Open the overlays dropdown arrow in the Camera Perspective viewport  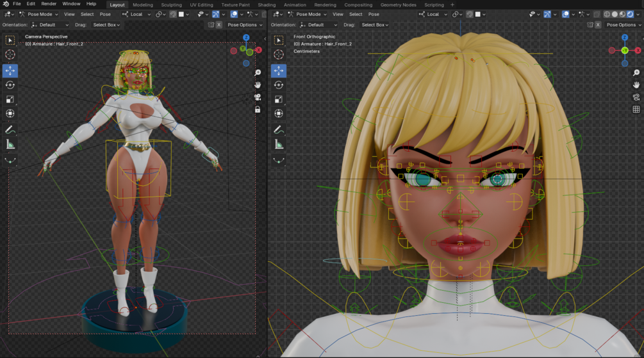point(242,14)
